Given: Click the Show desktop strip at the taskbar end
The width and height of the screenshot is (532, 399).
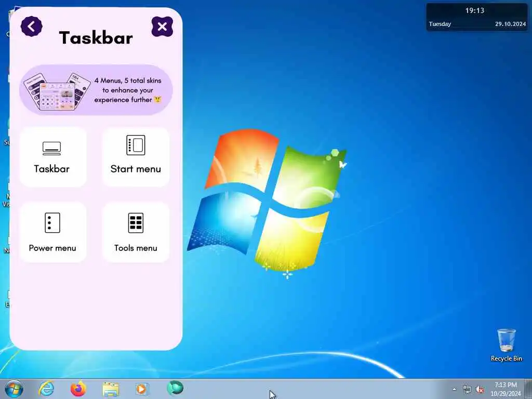Looking at the screenshot, I should 528,389.
